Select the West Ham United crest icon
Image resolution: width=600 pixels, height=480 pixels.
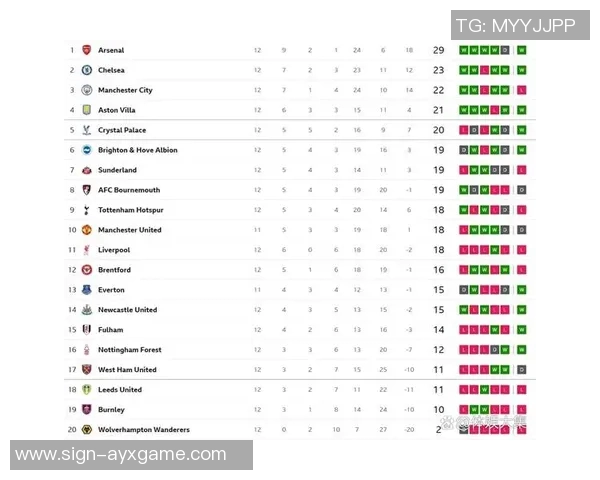tap(87, 370)
